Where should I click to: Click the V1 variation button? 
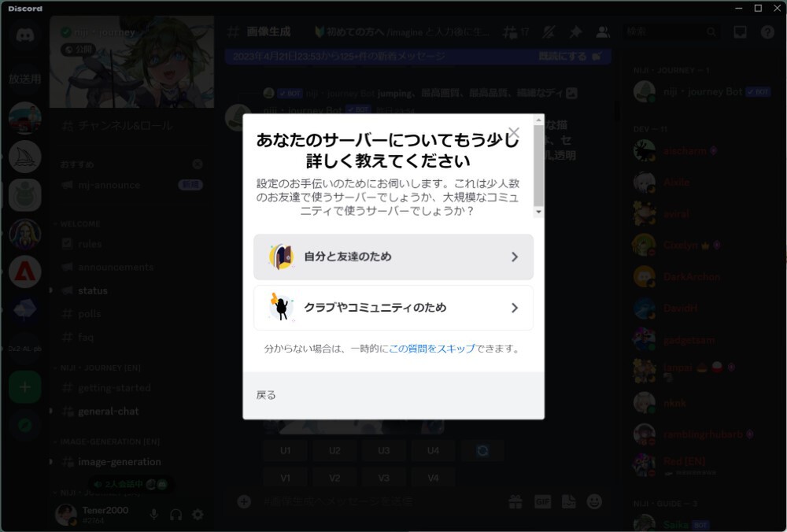(x=285, y=478)
